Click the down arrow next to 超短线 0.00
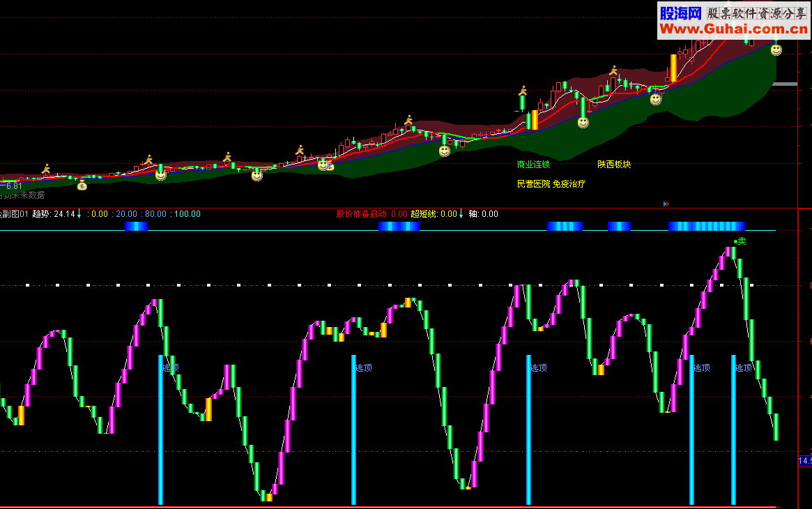Screen dimensions: 812x509 pos(461,214)
